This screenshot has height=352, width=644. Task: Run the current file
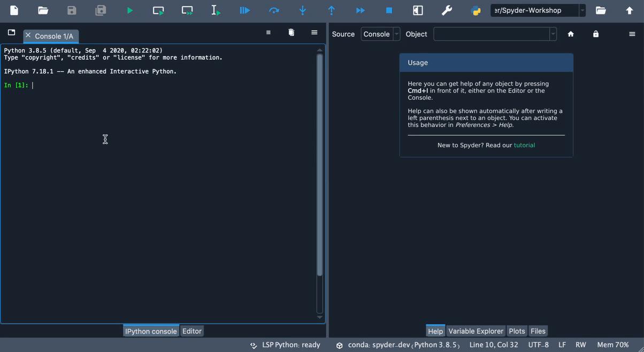coord(129,10)
